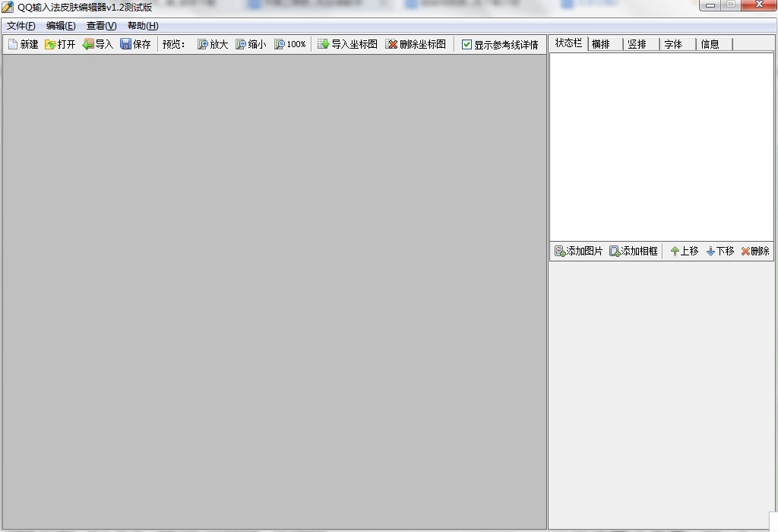Click the gray preview canvas area
The image size is (778, 532).
(x=274, y=292)
